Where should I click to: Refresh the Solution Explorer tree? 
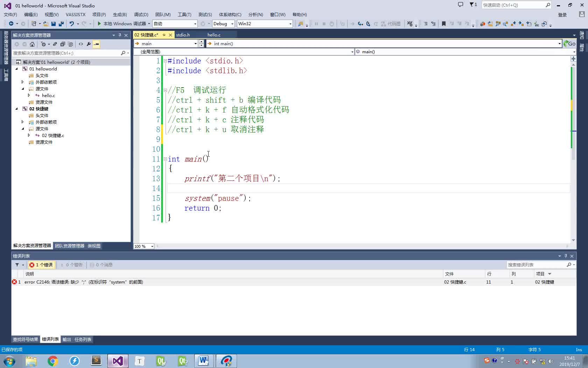click(55, 44)
